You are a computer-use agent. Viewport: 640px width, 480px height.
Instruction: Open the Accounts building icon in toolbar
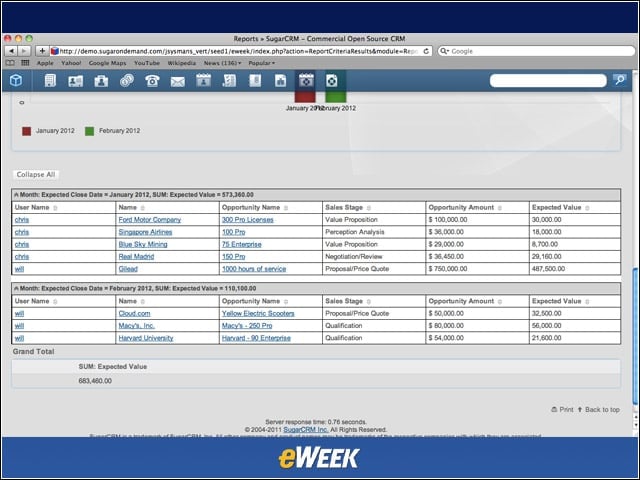click(x=50, y=80)
